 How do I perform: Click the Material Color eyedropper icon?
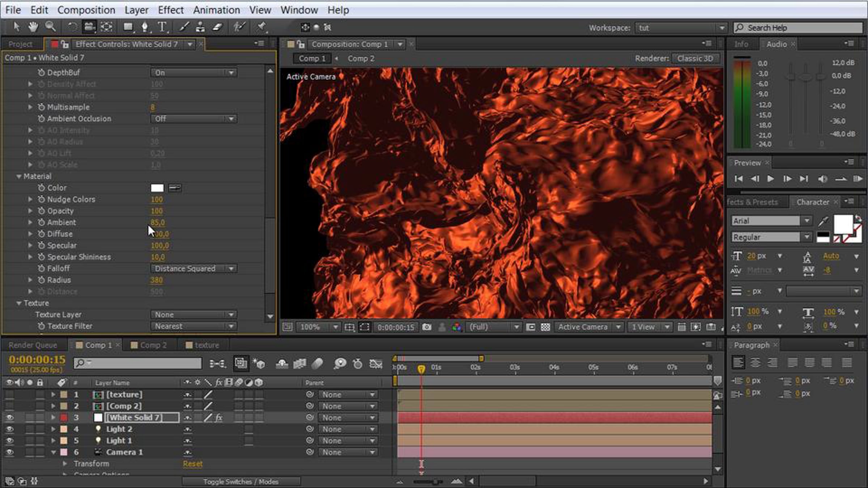click(175, 188)
